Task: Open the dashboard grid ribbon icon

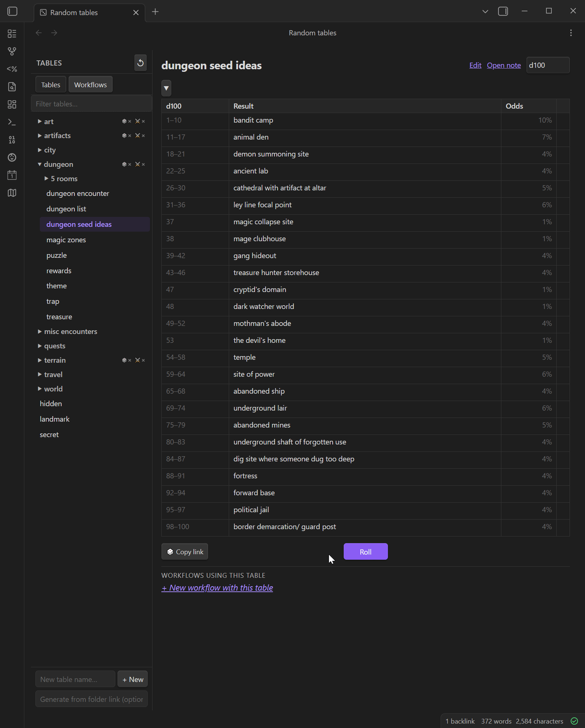Action: [x=12, y=104]
